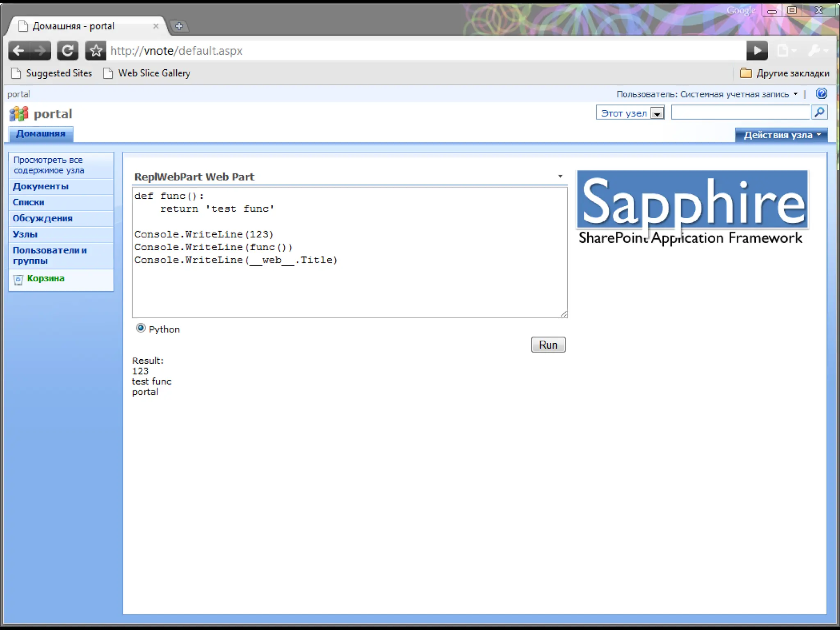Switch to the Домашняя tab
This screenshot has height=630, width=840.
point(41,134)
